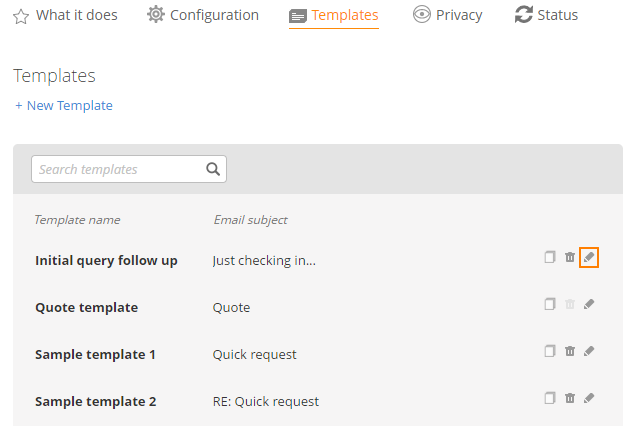Open the Status tab
Viewport: 640px width, 440px height.
(x=547, y=15)
